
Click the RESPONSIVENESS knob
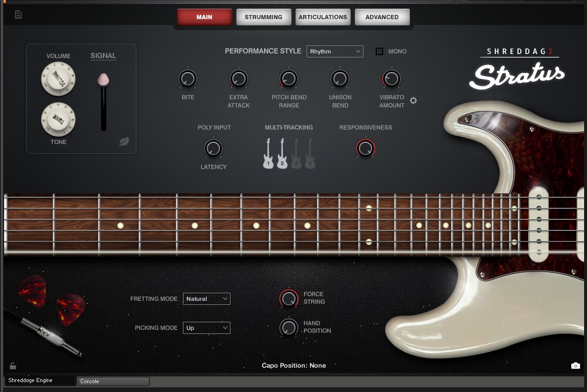point(365,148)
